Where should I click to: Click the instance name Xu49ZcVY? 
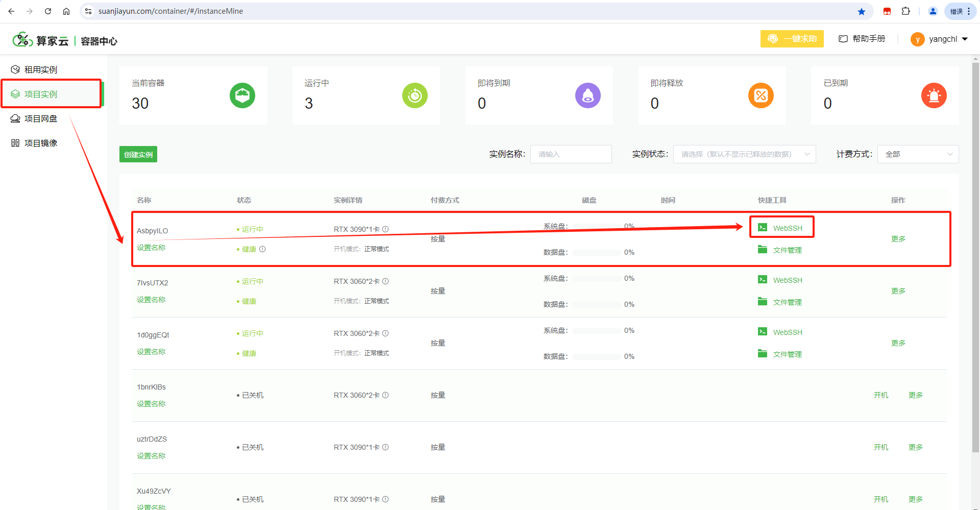pos(154,491)
